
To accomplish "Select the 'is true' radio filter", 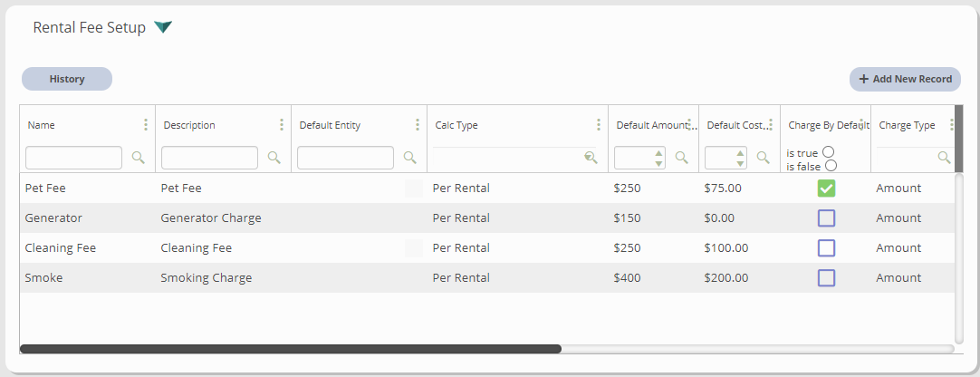I will coord(828,152).
